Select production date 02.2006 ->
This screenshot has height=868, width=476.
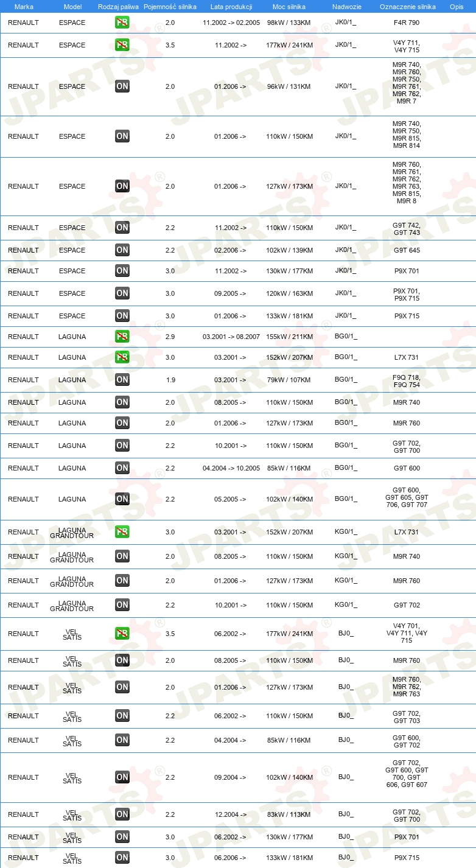coord(230,250)
